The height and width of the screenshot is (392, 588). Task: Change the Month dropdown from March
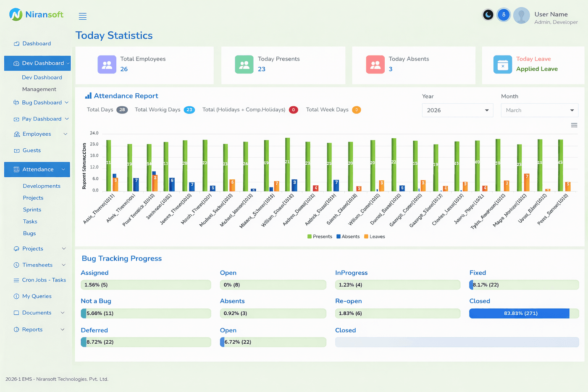point(539,110)
